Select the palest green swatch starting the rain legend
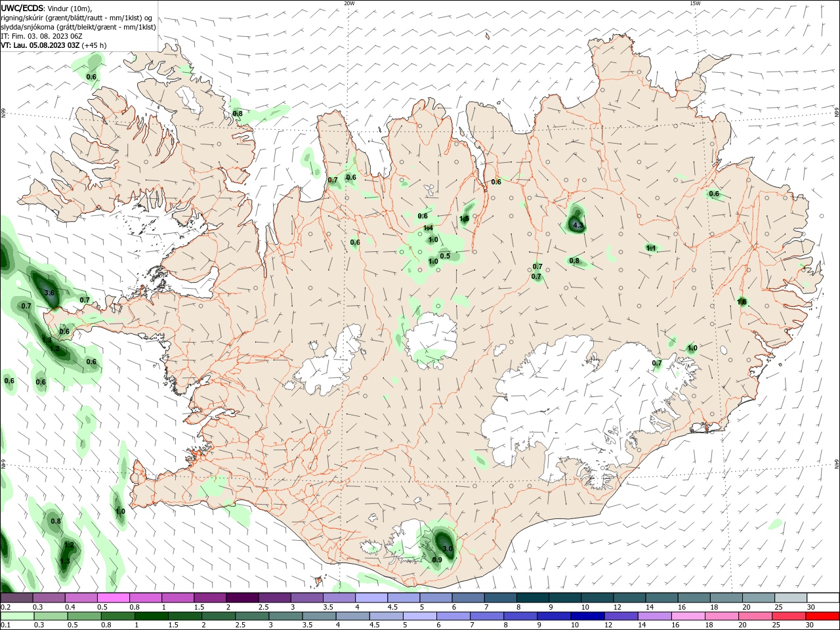The image size is (840, 630). click(17, 616)
